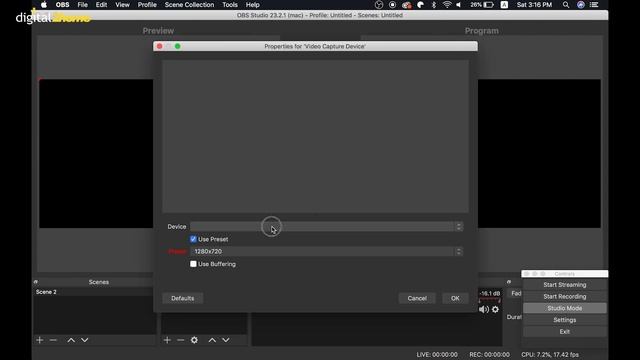
Task: Open the Fade transition dropdown
Action: pos(515,293)
